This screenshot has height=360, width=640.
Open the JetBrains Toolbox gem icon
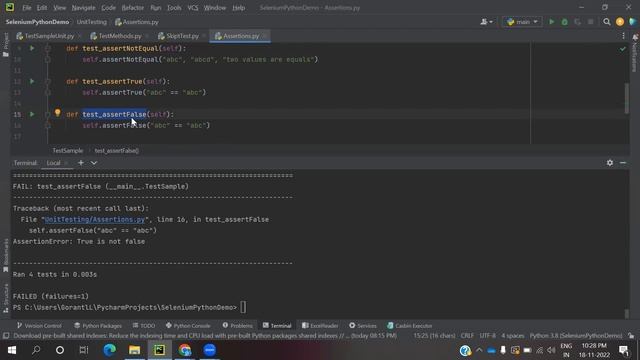(633, 22)
